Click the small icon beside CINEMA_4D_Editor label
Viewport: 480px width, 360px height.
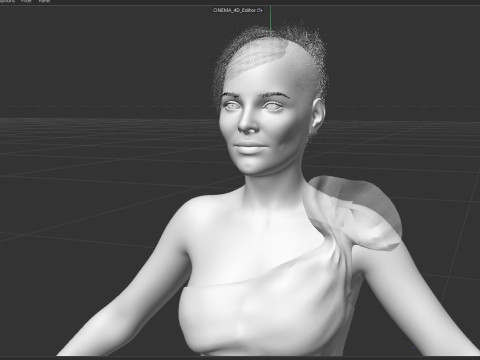point(260,10)
